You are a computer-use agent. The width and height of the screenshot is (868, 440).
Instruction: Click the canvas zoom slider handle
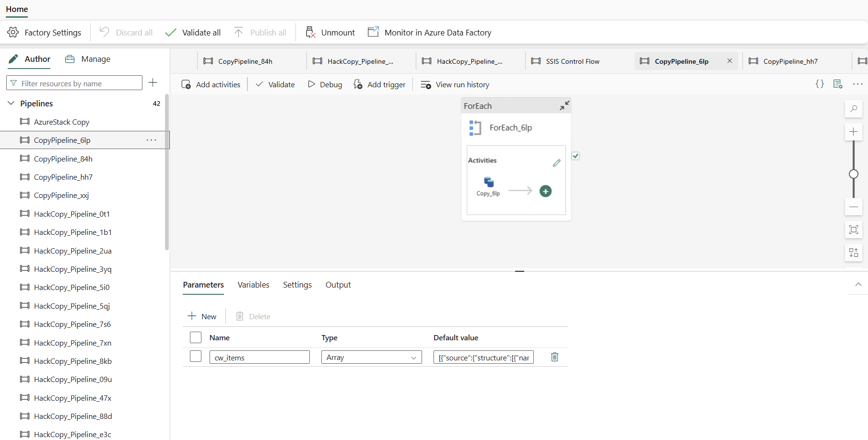[854, 174]
